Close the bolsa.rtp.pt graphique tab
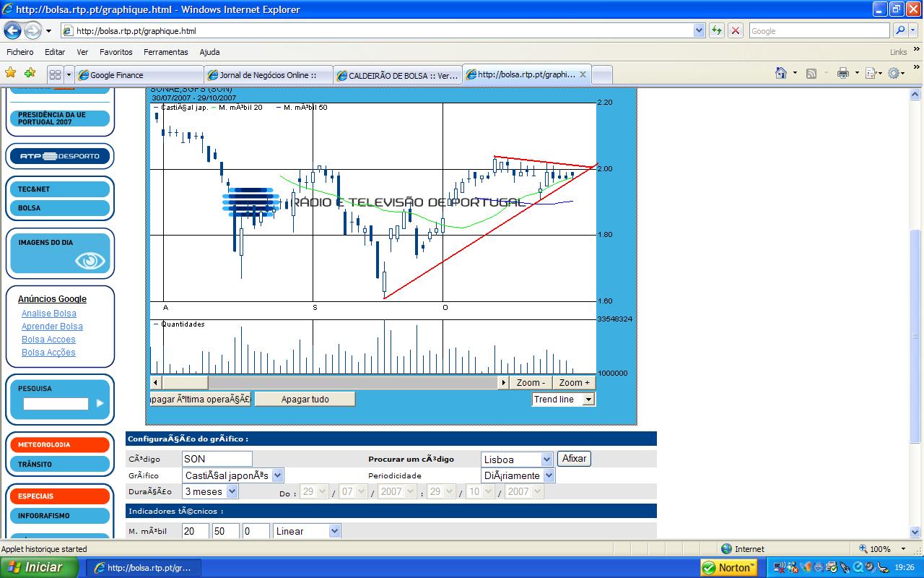 point(583,74)
